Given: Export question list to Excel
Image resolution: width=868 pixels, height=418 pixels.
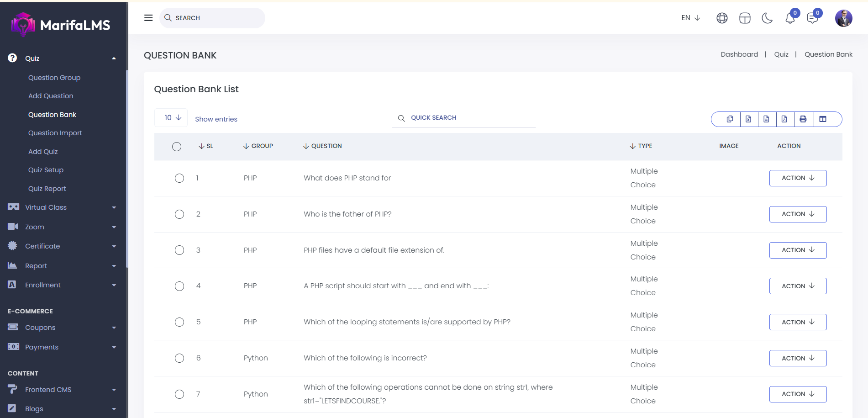Looking at the screenshot, I should 748,119.
